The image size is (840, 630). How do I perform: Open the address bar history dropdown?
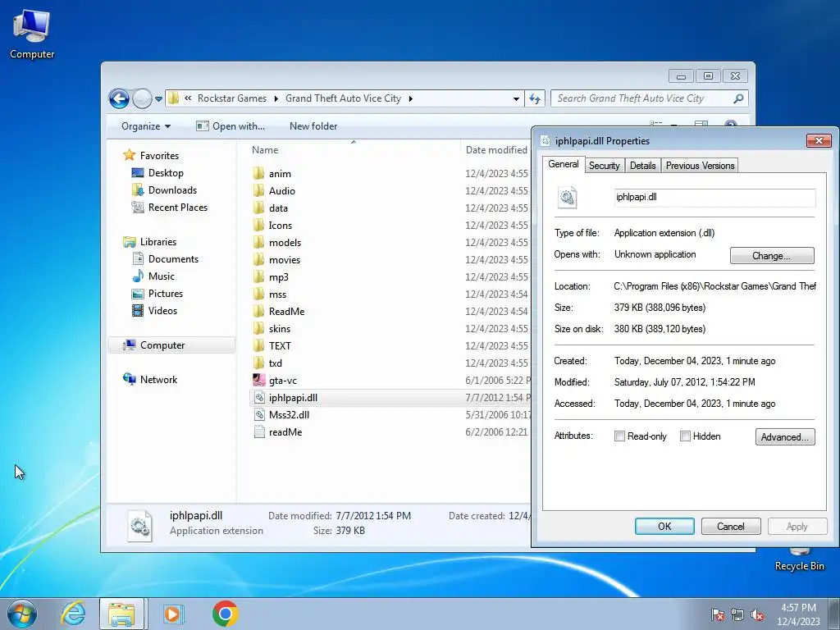coord(516,98)
